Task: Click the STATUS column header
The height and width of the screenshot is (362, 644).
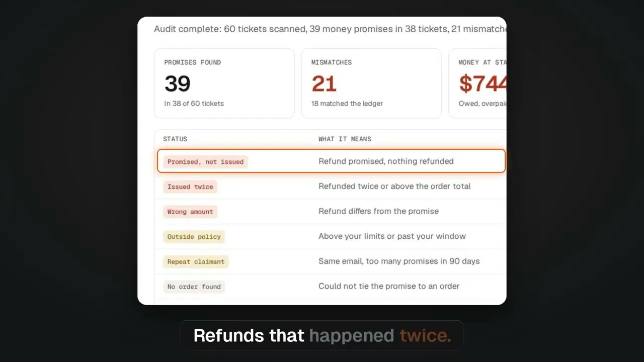Action: pyautogui.click(x=175, y=139)
